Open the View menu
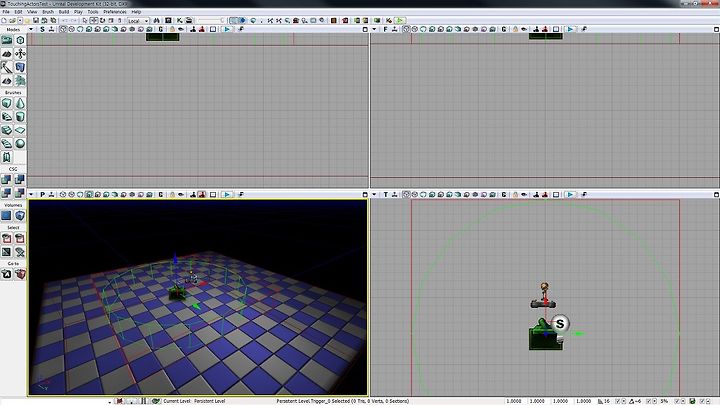The image size is (720, 405). point(32,12)
